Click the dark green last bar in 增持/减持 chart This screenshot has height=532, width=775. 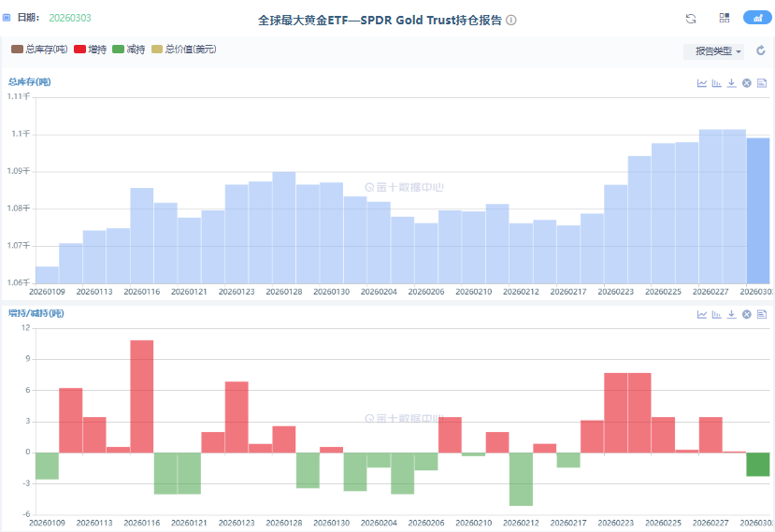758,465
